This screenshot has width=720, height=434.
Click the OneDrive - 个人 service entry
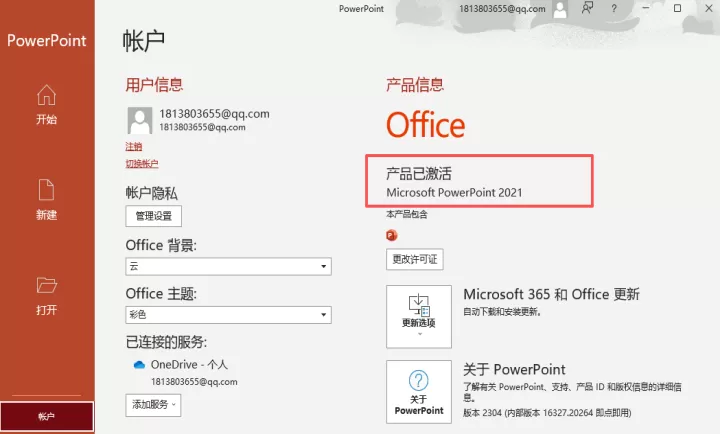coord(189,365)
